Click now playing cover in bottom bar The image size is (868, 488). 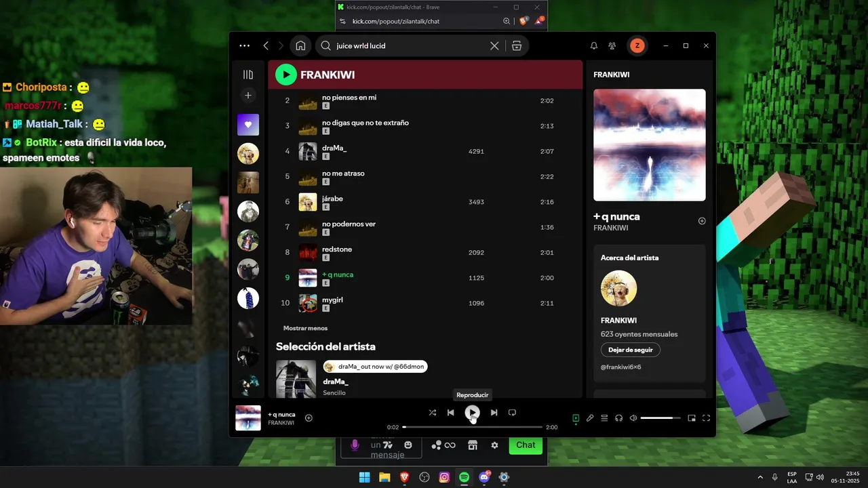(x=248, y=418)
